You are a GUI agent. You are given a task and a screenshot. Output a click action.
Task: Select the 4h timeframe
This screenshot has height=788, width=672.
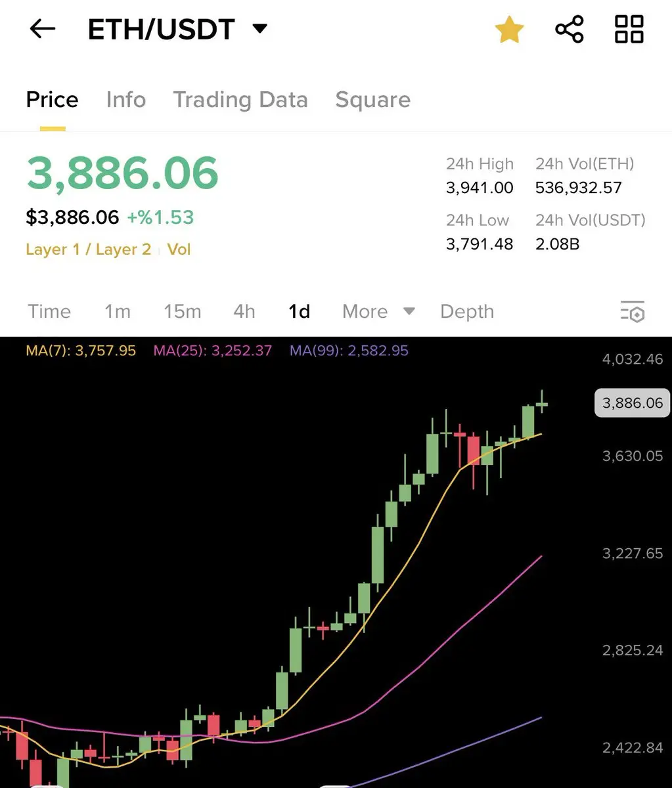[x=244, y=311]
